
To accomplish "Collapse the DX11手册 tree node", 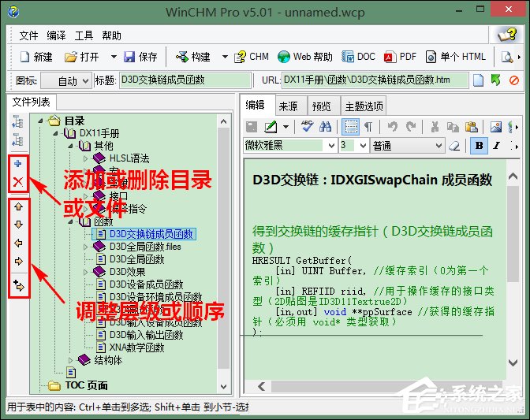I will point(55,134).
